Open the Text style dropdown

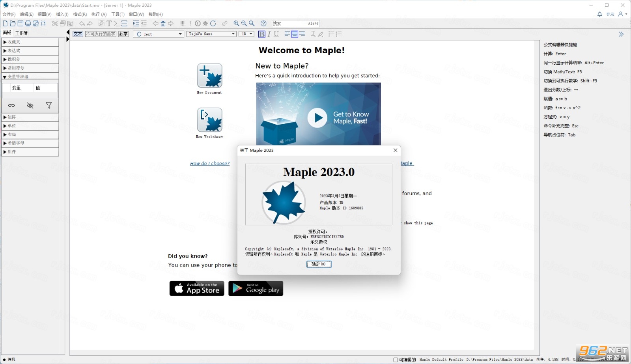pyautogui.click(x=159, y=34)
